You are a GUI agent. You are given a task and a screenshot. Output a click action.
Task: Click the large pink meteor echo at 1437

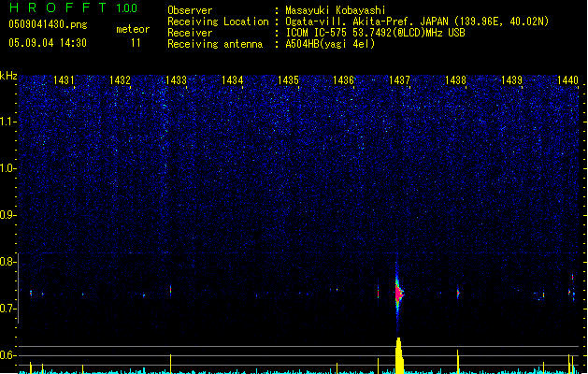pyautogui.click(x=398, y=294)
